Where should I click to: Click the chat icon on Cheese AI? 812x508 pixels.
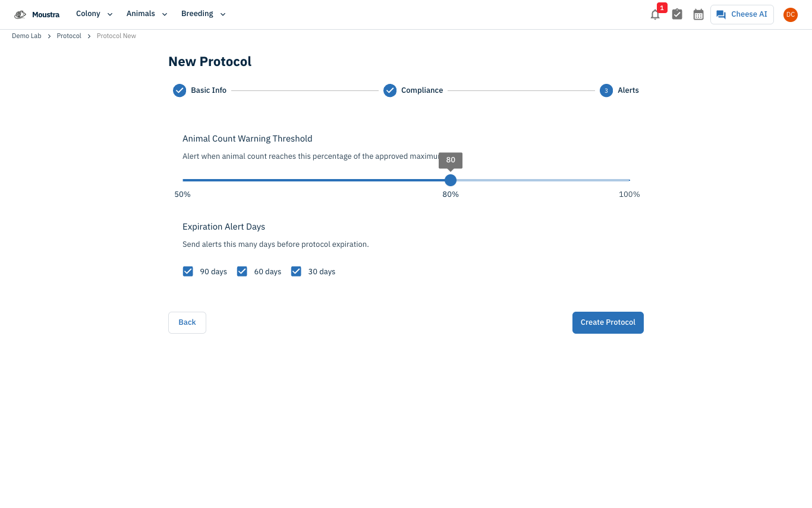pos(721,14)
